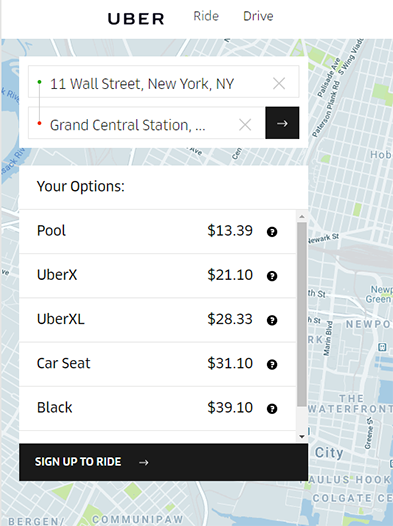The height and width of the screenshot is (526, 393).
Task: Click Sign Up To Ride button
Action: [x=163, y=462]
